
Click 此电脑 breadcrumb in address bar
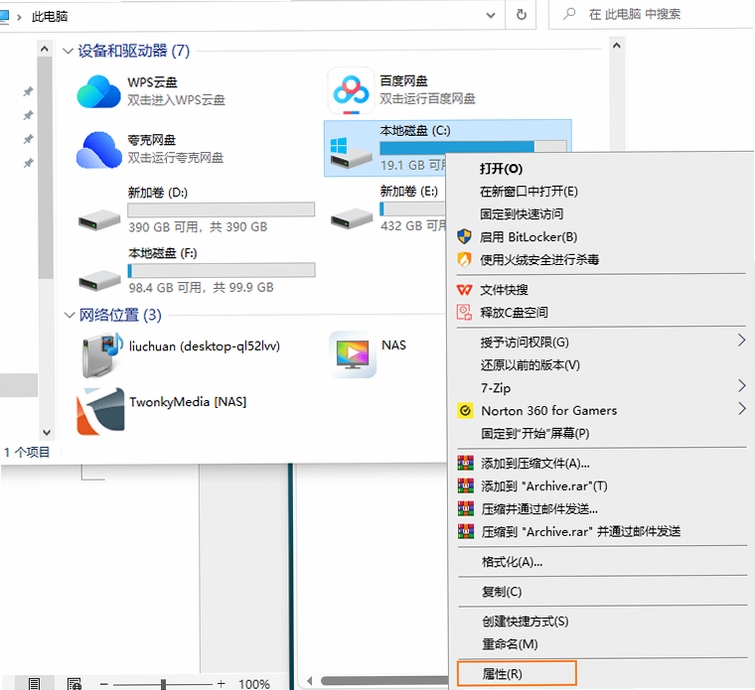[50, 16]
